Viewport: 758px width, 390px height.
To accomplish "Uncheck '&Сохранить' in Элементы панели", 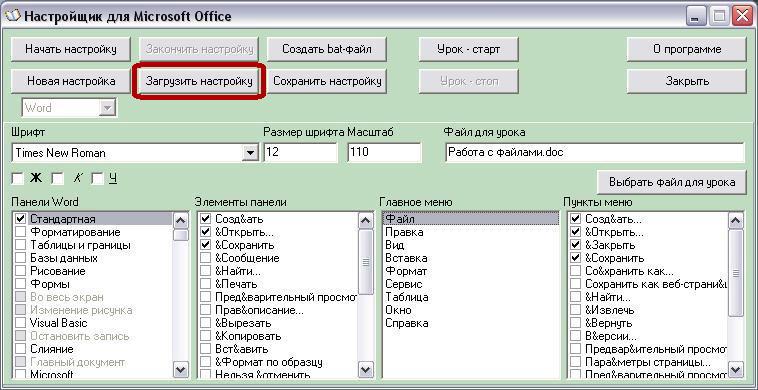I will [x=205, y=245].
